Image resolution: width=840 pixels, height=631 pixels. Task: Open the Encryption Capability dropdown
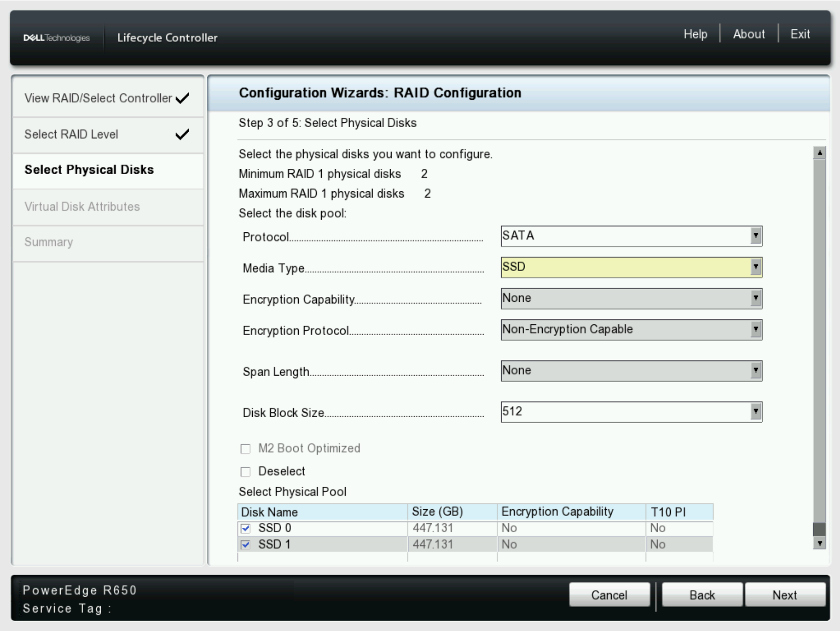(x=756, y=298)
